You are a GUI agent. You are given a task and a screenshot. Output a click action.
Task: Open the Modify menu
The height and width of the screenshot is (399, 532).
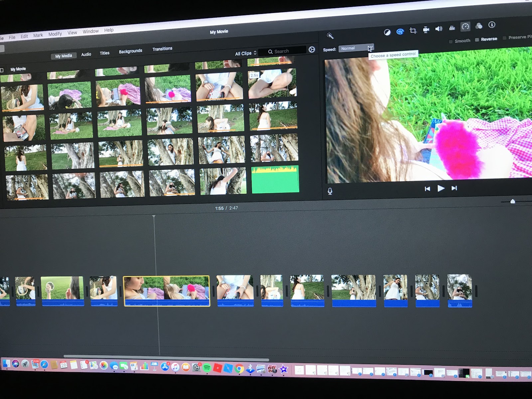55,34
